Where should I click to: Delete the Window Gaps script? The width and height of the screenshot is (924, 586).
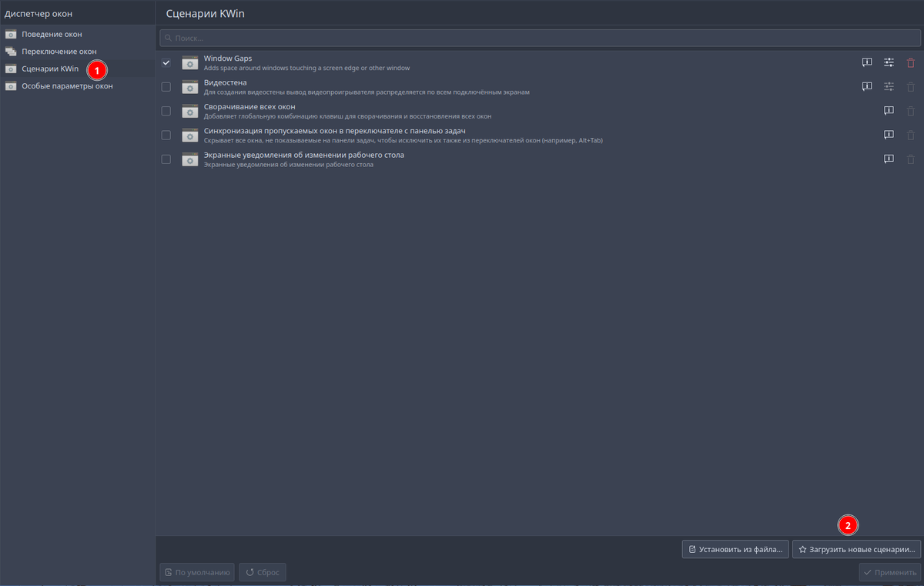click(x=911, y=62)
